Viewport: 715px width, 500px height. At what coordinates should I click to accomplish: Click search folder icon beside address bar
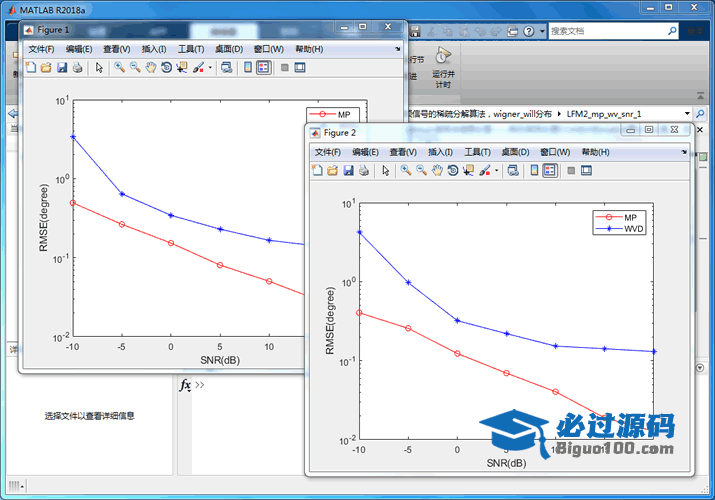pyautogui.click(x=700, y=113)
